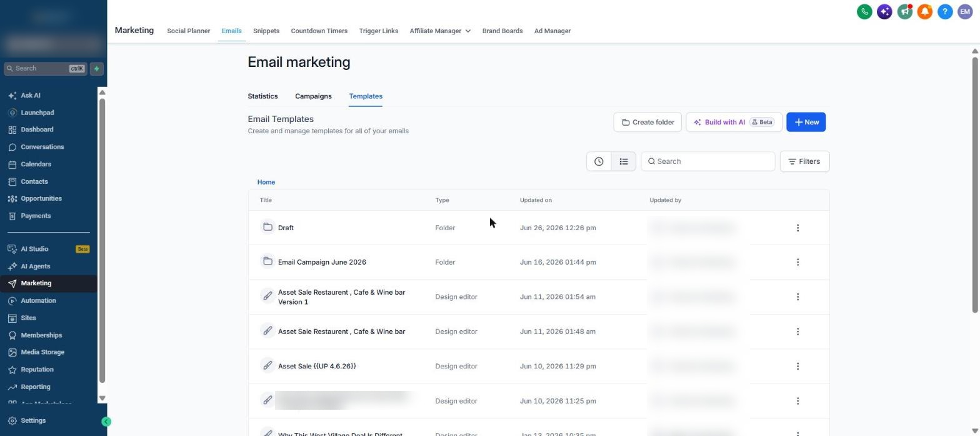This screenshot has height=436, width=980.
Task: Open the EM user avatar
Action: coord(965,11)
